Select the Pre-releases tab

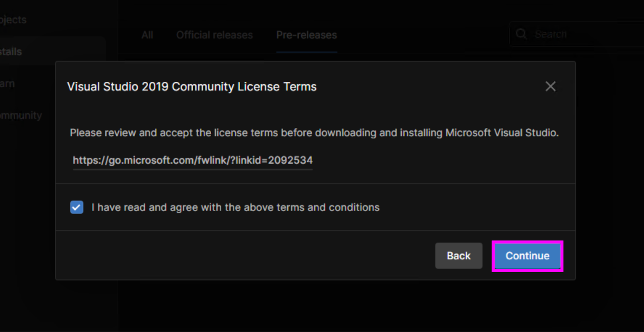point(306,35)
